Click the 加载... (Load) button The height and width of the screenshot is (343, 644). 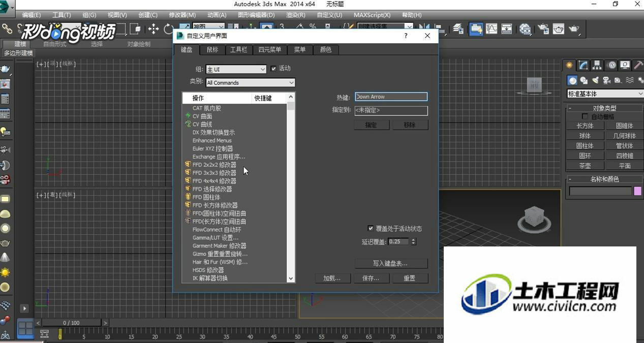tap(332, 278)
